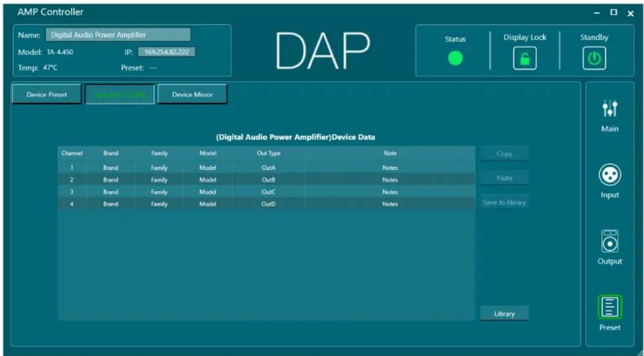Image resolution: width=644 pixels, height=356 pixels.
Task: Click the Out Type column header
Action: [269, 153]
